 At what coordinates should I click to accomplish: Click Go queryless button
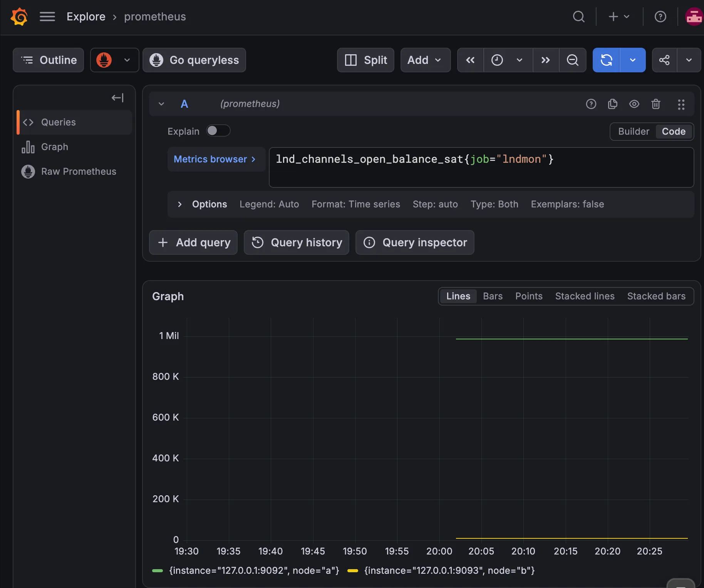pos(194,60)
